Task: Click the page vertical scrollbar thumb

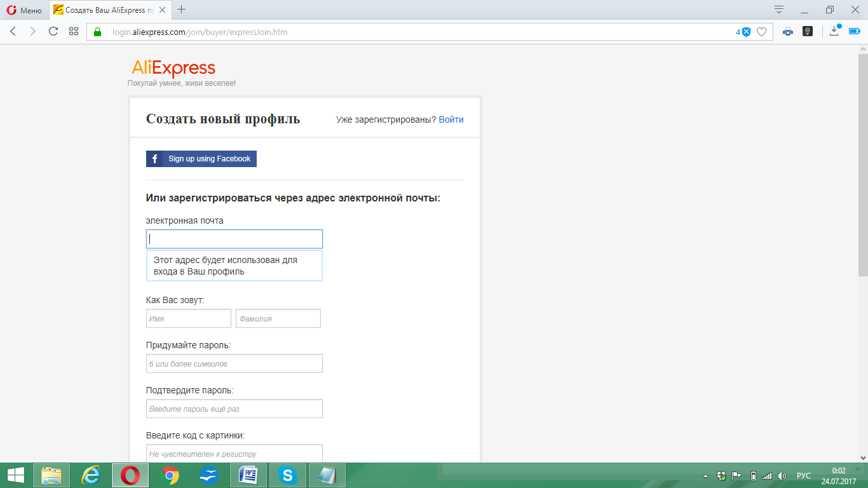Action: 863,165
